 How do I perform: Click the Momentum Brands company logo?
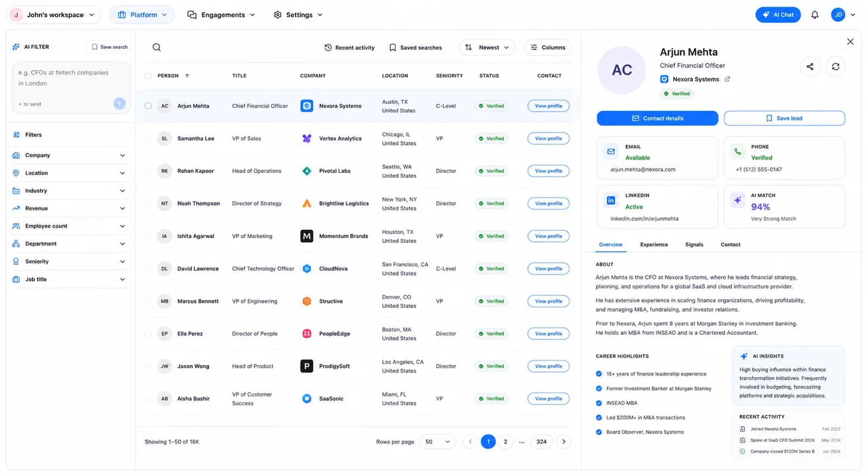[307, 236]
